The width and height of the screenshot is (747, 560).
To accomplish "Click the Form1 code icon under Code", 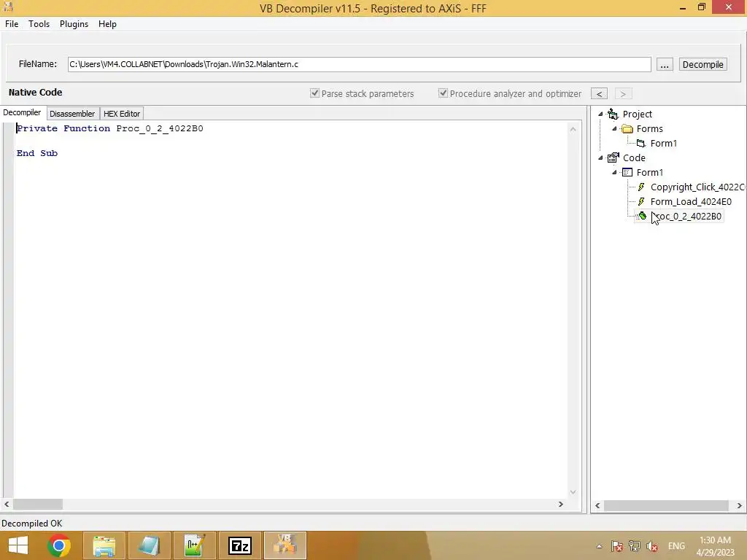I will point(627,172).
